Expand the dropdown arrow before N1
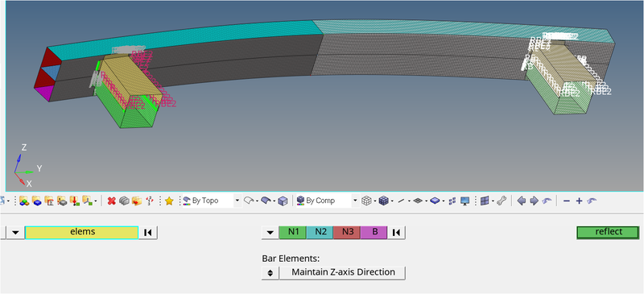Screen dimensions: 644x294 (x=270, y=232)
